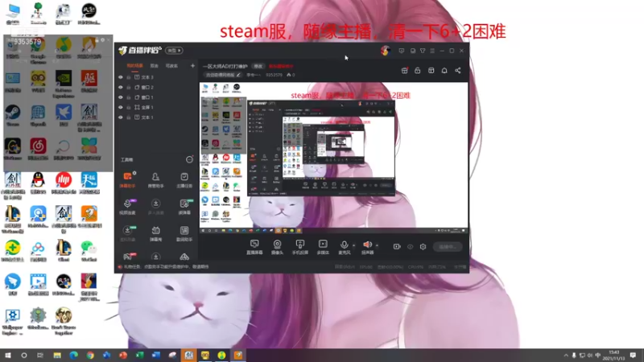The width and height of the screenshot is (644, 362).
Task: Click the unlock padlock icon above preview
Action: click(417, 71)
